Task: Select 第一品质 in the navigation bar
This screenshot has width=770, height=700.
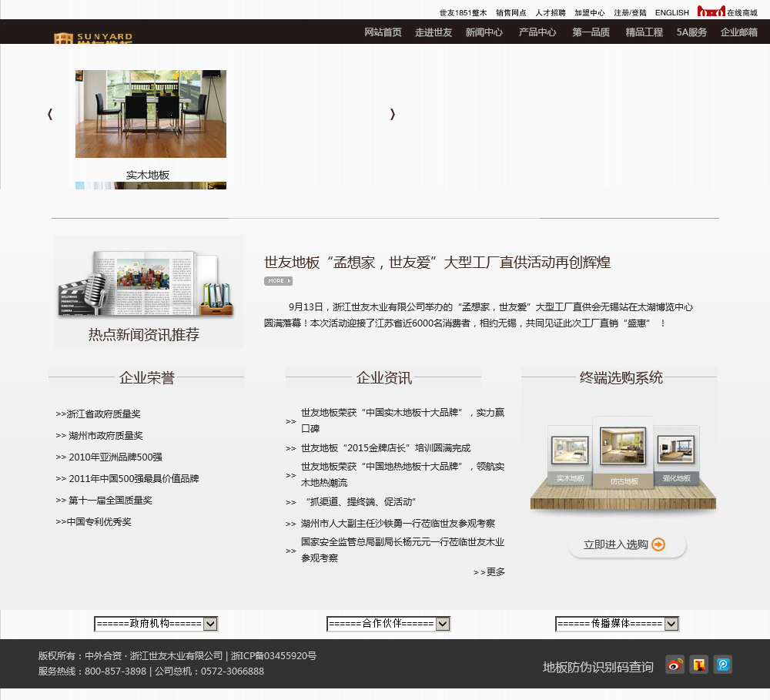Action: point(591,32)
